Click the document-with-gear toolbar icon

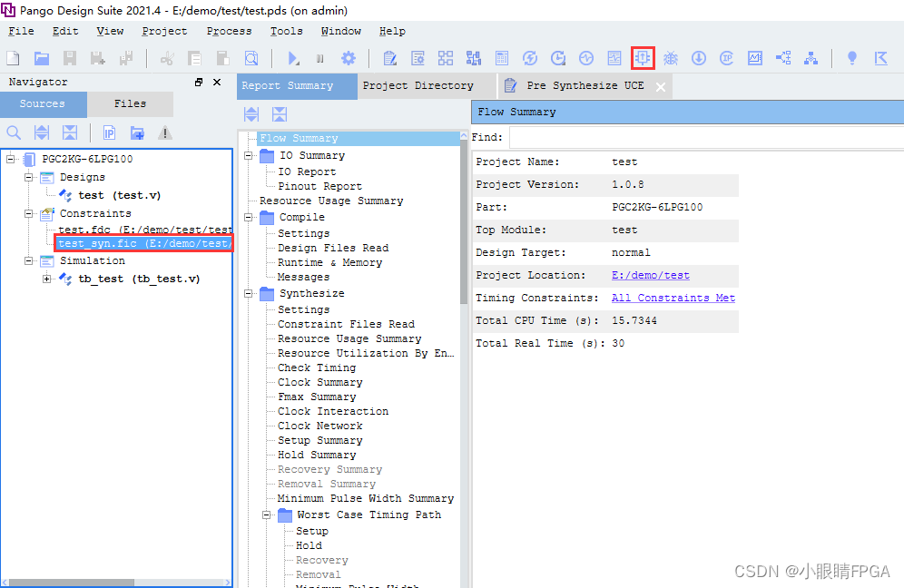[x=418, y=58]
